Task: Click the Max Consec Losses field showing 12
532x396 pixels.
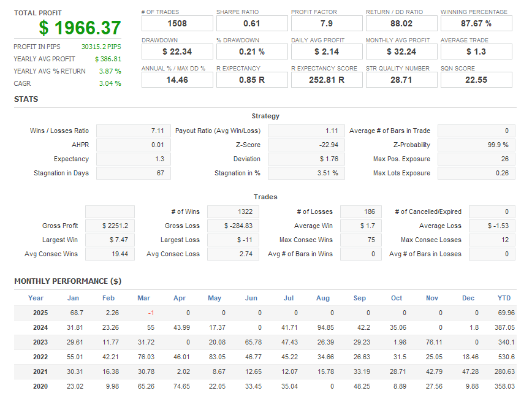Action: click(x=492, y=240)
